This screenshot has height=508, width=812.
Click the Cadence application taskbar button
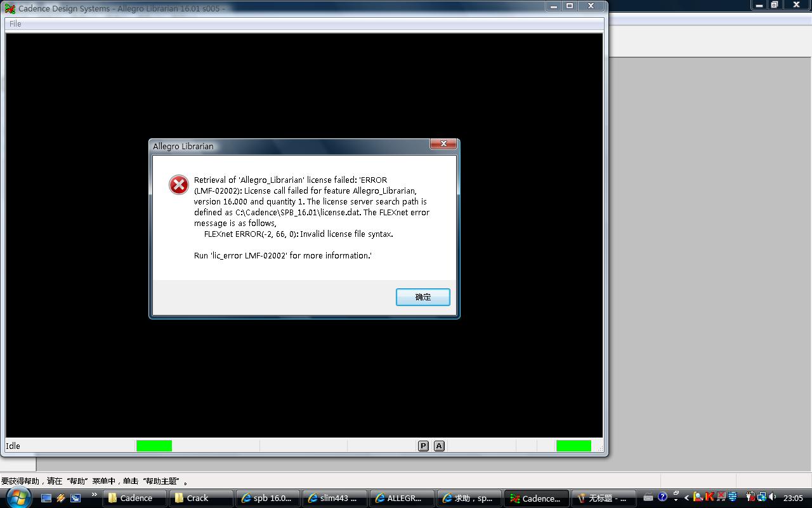click(537, 498)
